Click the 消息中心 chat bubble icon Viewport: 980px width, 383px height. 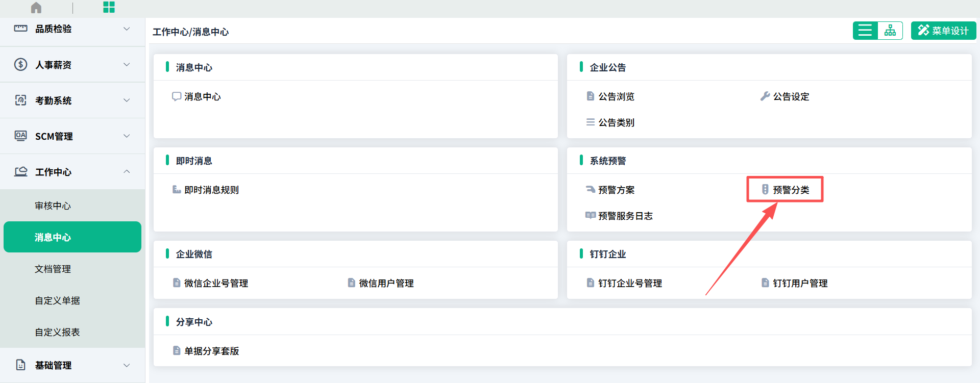click(x=177, y=96)
